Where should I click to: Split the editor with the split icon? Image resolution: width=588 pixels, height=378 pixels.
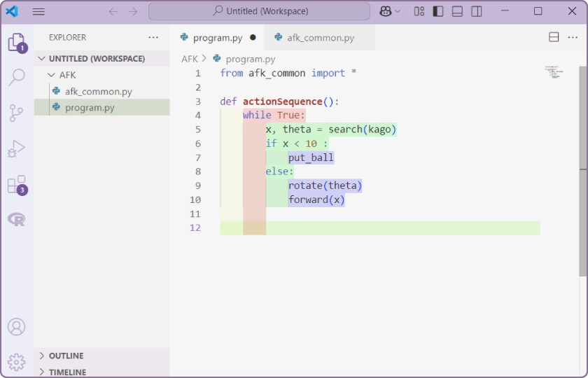554,37
